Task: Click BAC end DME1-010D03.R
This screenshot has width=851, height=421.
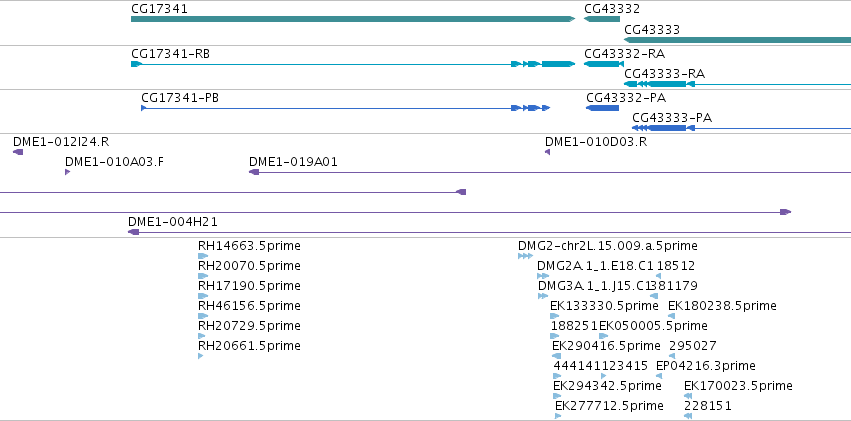Action: pos(548,152)
